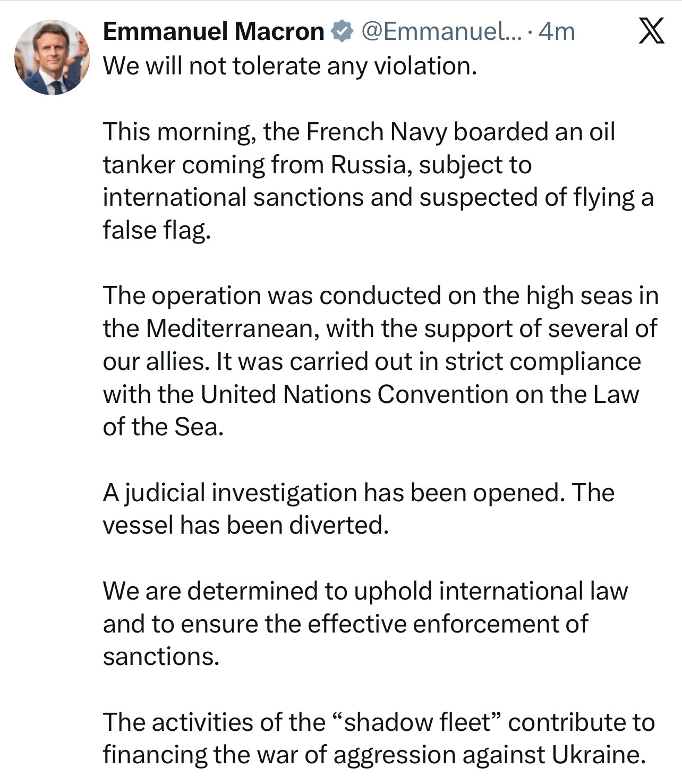Click the 'of the Sea.' line
The image size is (682, 784).
pyautogui.click(x=163, y=426)
